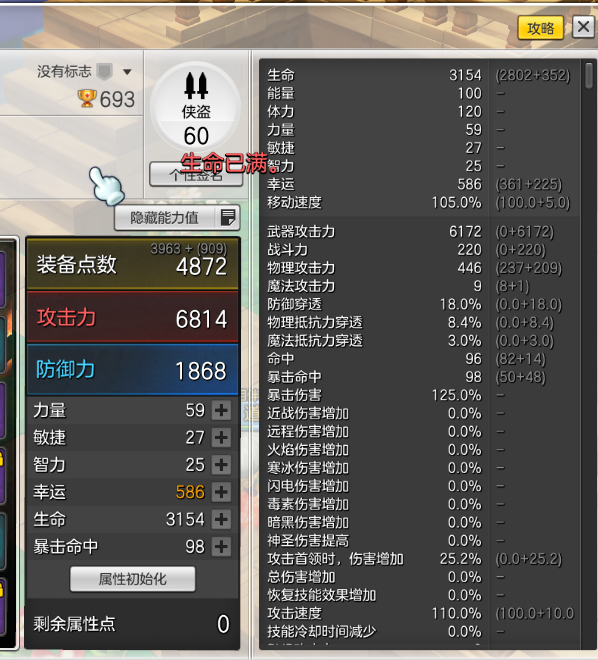Add a point to 力量 stat
This screenshot has height=660, width=598.
pos(221,410)
